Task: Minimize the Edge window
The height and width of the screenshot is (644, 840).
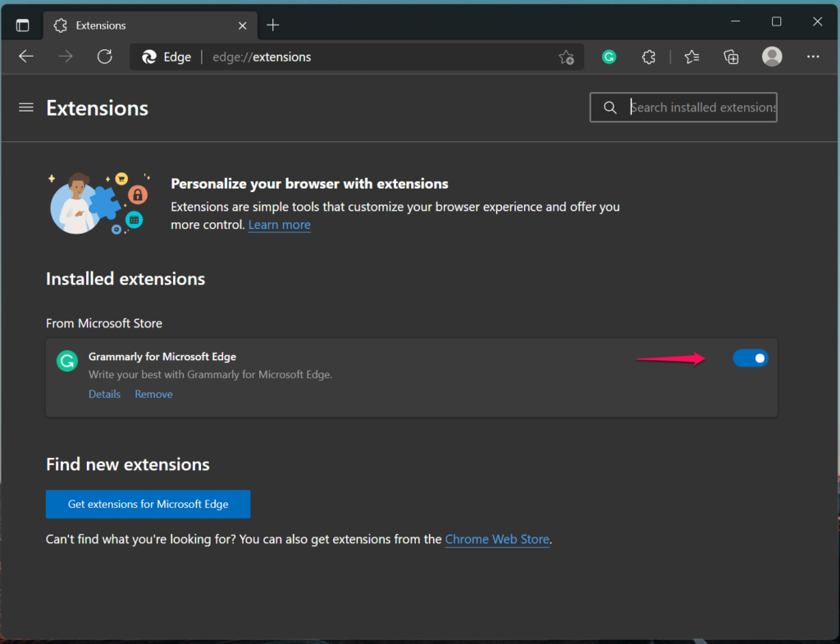Action: [x=735, y=21]
